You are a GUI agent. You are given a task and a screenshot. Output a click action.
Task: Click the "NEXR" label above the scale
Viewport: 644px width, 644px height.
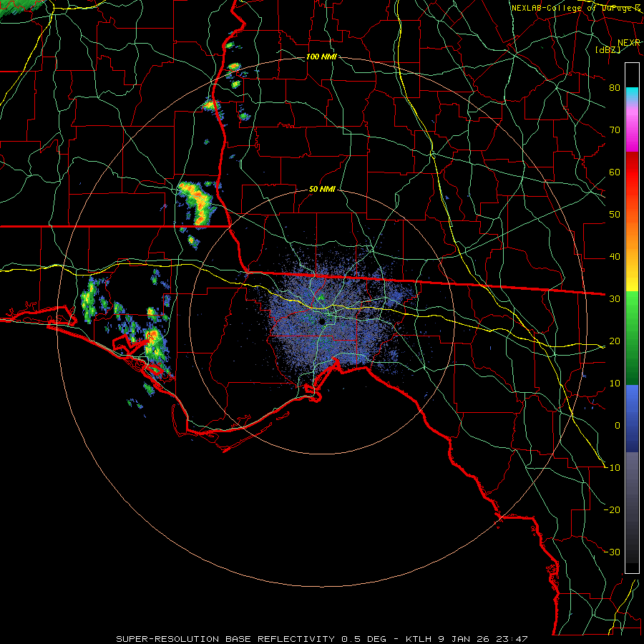click(x=629, y=43)
